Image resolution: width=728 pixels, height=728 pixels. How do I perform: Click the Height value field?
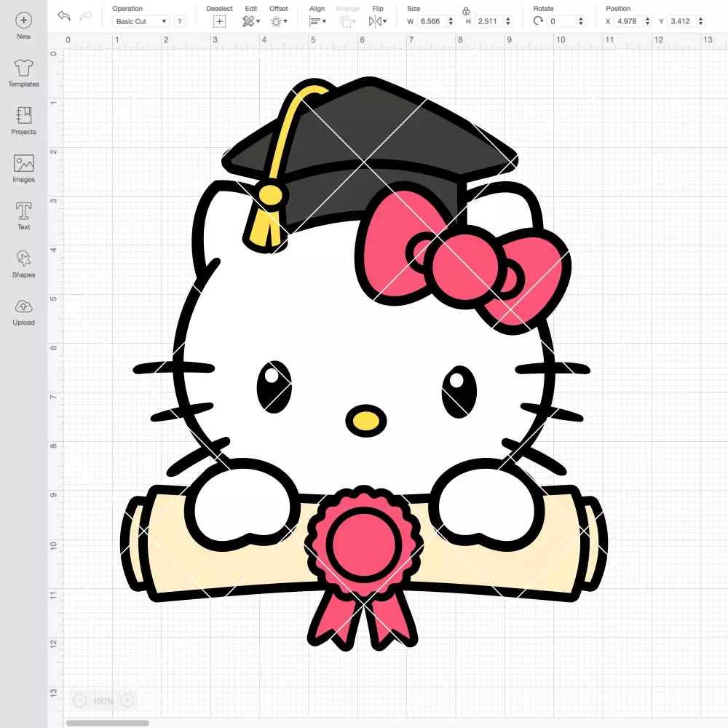(x=489, y=21)
